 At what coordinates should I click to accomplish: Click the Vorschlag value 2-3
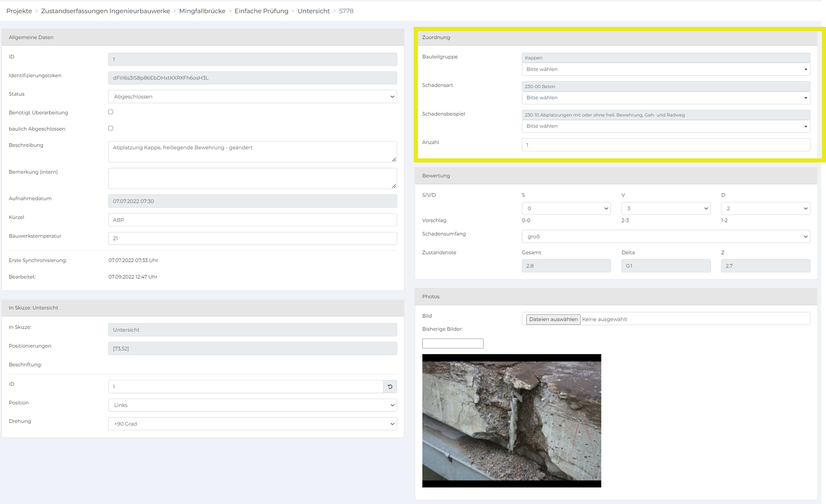[x=625, y=220]
